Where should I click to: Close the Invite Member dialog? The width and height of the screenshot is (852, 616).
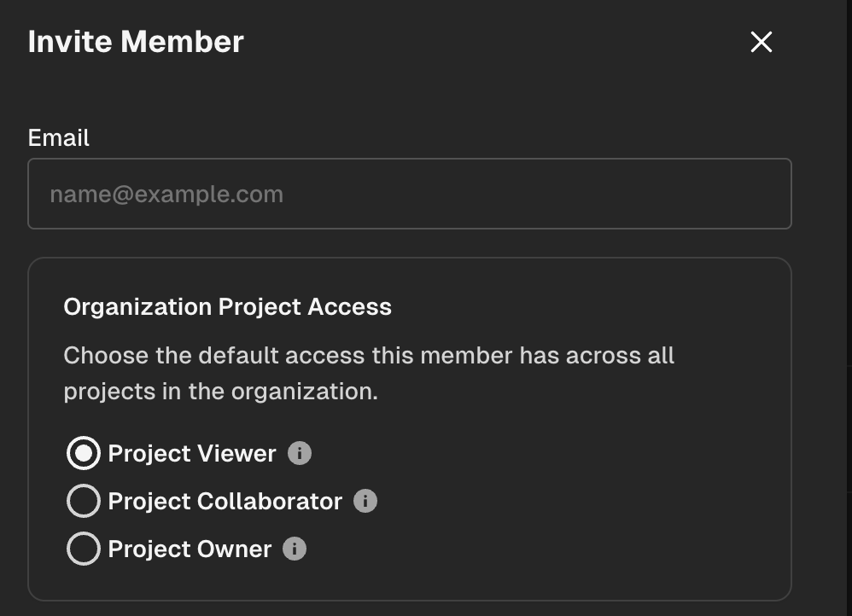[761, 42]
